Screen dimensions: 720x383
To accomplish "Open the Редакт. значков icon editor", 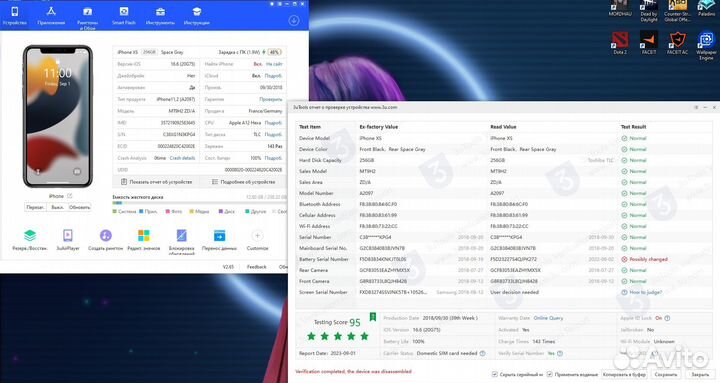I will tap(144, 240).
